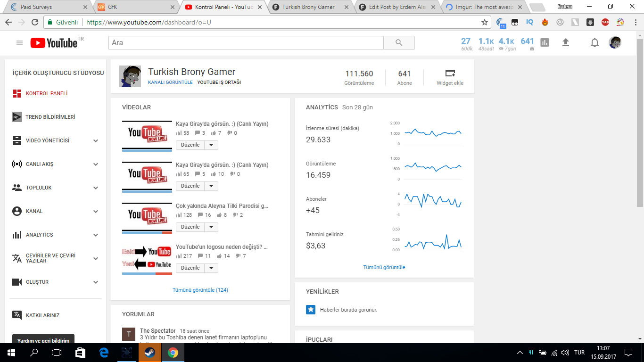Open the notifications bell
644x362 pixels.
[594, 43]
